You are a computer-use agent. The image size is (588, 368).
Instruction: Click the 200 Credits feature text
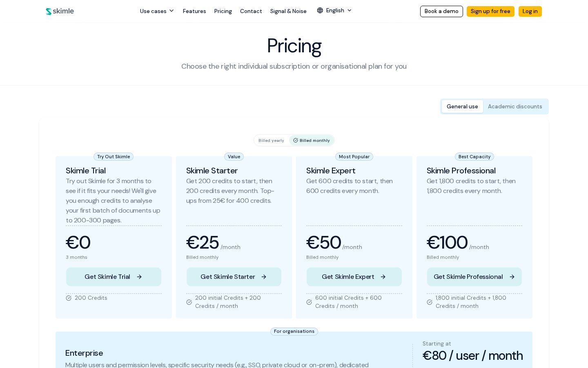pos(91,298)
